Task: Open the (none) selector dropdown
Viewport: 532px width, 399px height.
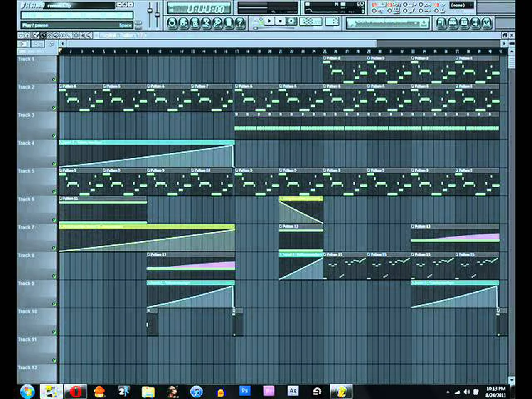Action: click(461, 5)
